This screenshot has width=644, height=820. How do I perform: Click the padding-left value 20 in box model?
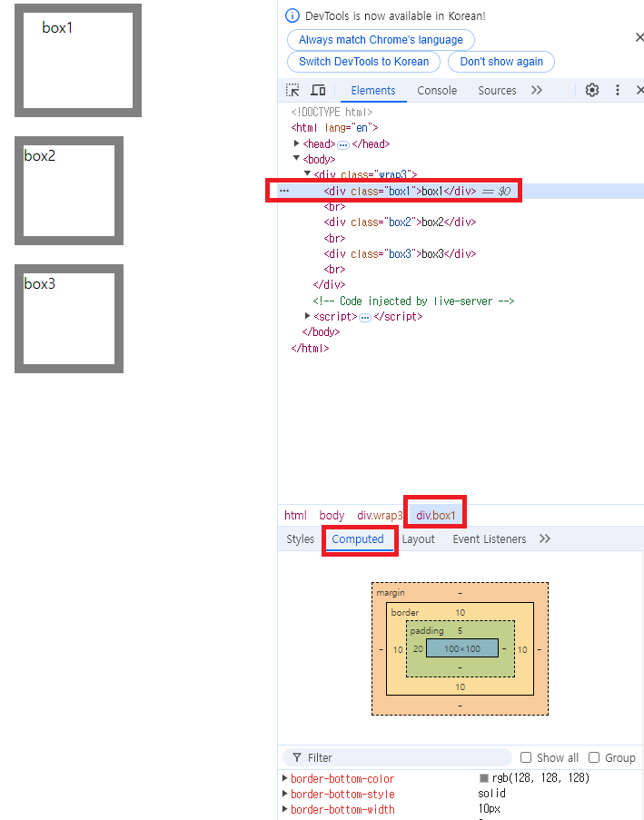coord(418,649)
